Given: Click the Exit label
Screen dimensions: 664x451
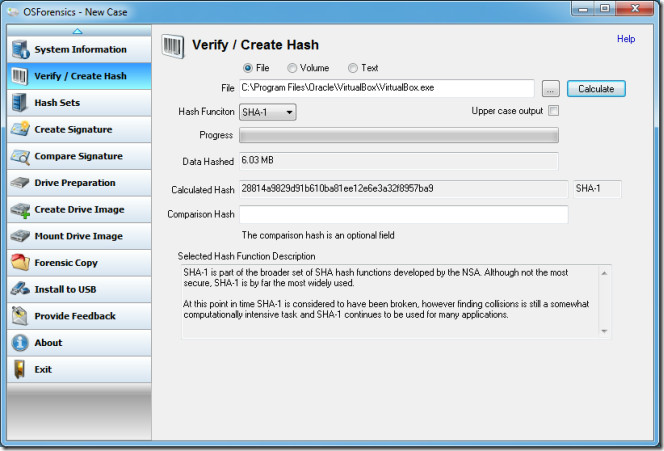Looking at the screenshot, I should (x=43, y=369).
